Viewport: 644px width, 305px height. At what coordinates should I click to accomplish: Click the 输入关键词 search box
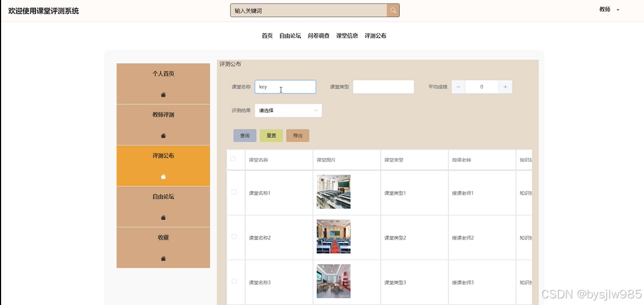click(x=309, y=11)
